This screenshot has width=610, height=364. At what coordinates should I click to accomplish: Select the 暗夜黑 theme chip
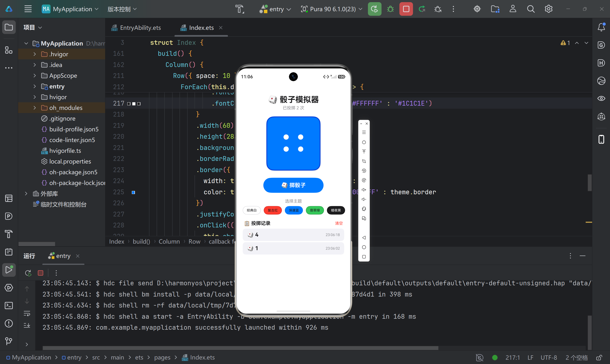click(x=336, y=210)
